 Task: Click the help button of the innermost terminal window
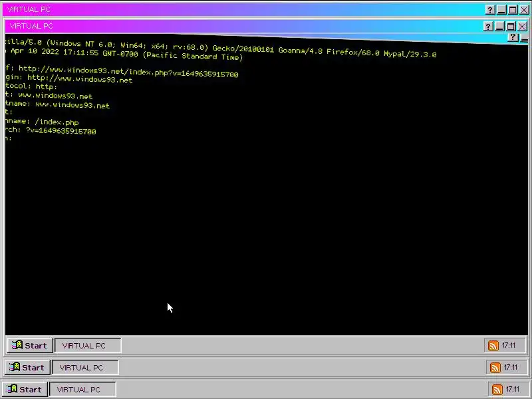[513, 37]
